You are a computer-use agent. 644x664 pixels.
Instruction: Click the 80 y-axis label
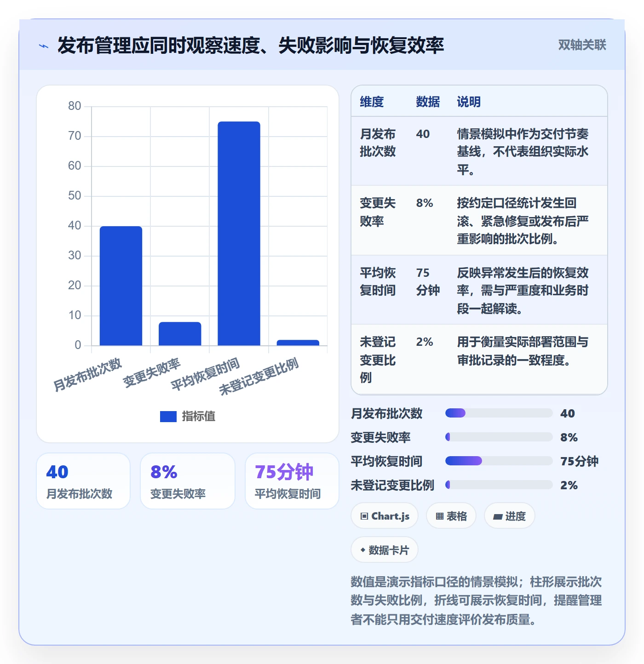[75, 106]
